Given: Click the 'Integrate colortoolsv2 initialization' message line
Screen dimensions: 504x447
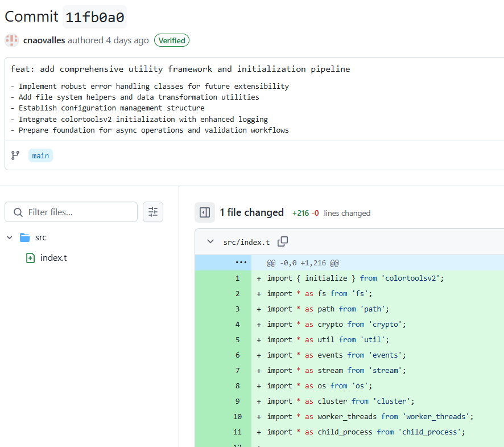Looking at the screenshot, I should 139,120.
